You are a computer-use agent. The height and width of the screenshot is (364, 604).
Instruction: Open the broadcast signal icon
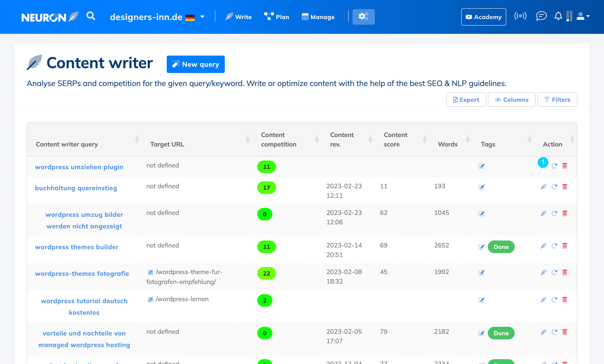click(520, 16)
